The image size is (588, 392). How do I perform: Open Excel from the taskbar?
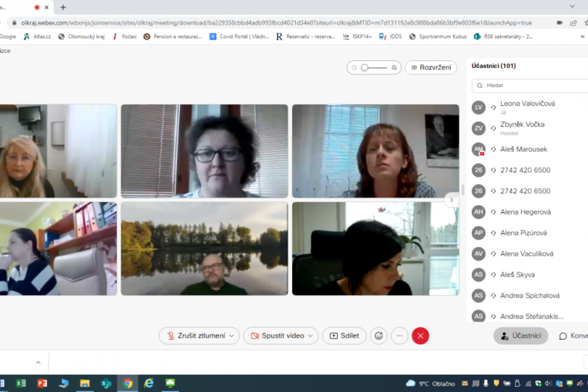(21, 383)
